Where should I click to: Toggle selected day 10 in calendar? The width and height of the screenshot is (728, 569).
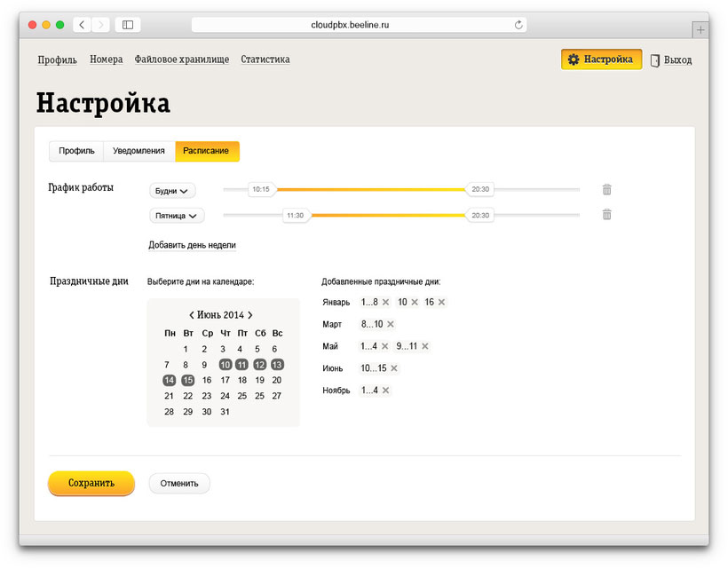(x=226, y=365)
